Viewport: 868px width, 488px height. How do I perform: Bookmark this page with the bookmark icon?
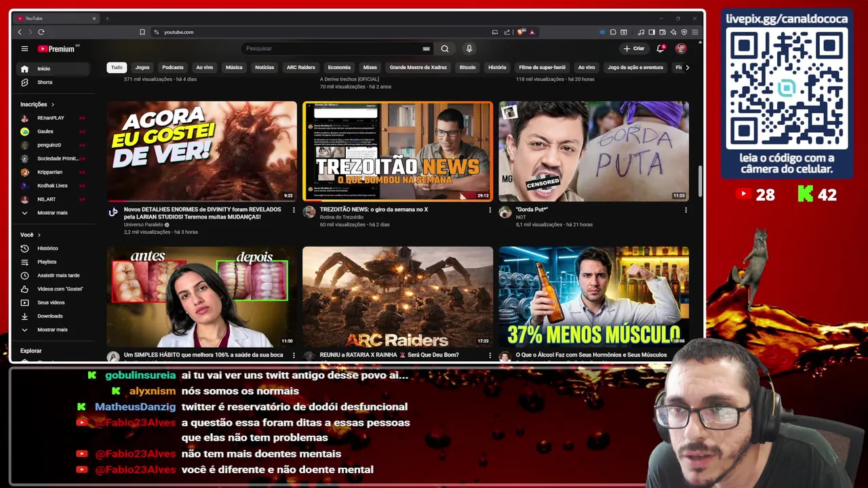pyautogui.click(x=142, y=32)
